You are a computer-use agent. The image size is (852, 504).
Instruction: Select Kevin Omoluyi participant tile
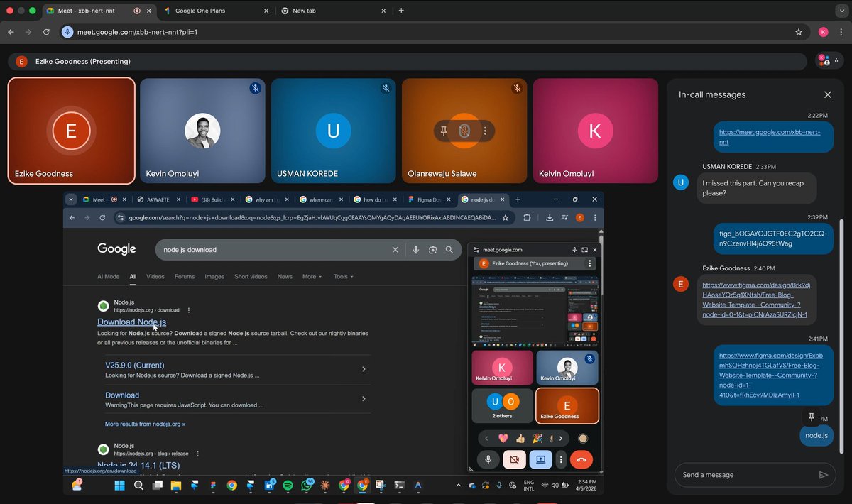pos(202,131)
